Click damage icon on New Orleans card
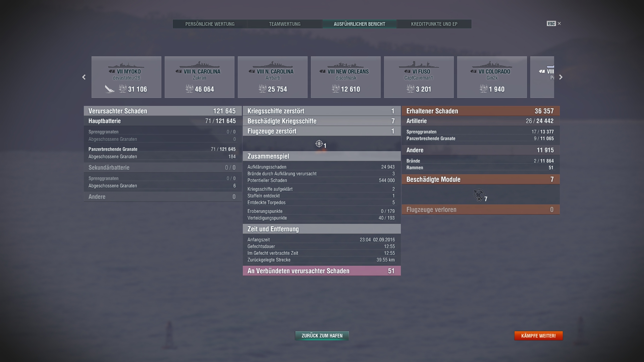This screenshot has width=644, height=362. pos(335,89)
